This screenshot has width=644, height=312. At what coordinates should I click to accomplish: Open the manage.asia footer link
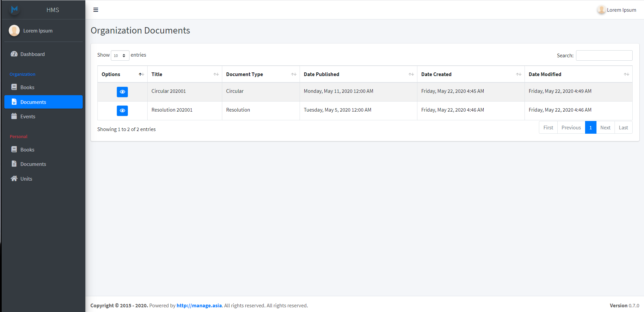tap(199, 306)
